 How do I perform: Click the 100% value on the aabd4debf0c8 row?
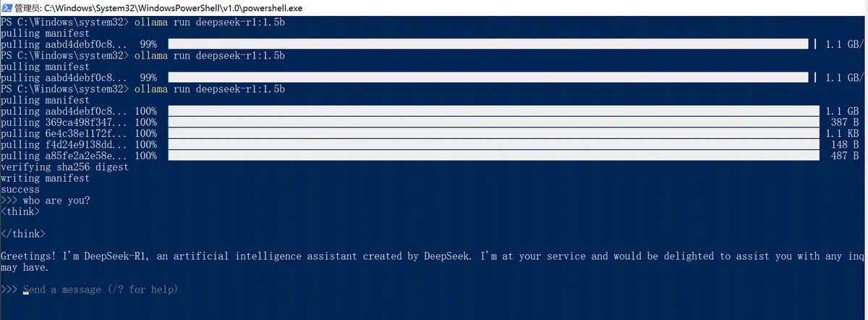(145, 111)
